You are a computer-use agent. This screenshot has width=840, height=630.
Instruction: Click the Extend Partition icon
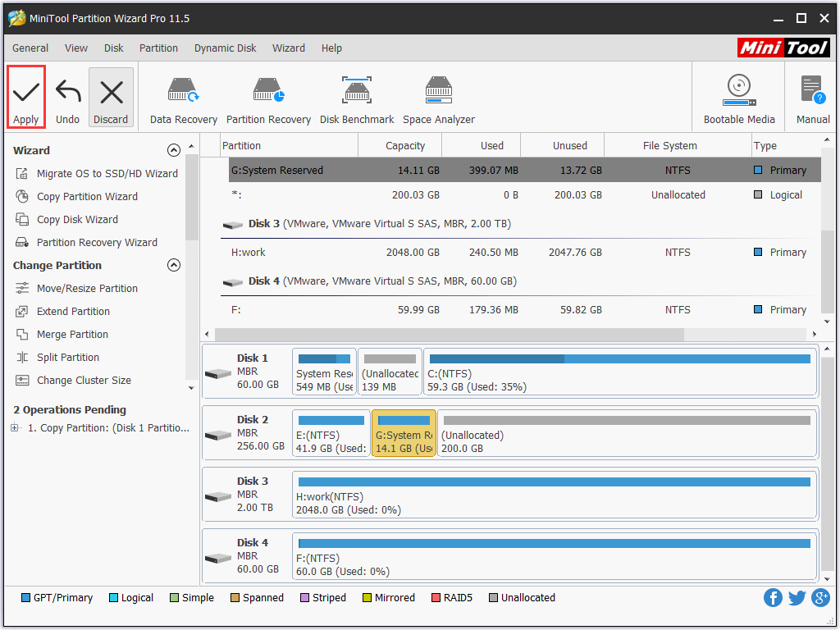(x=22, y=311)
